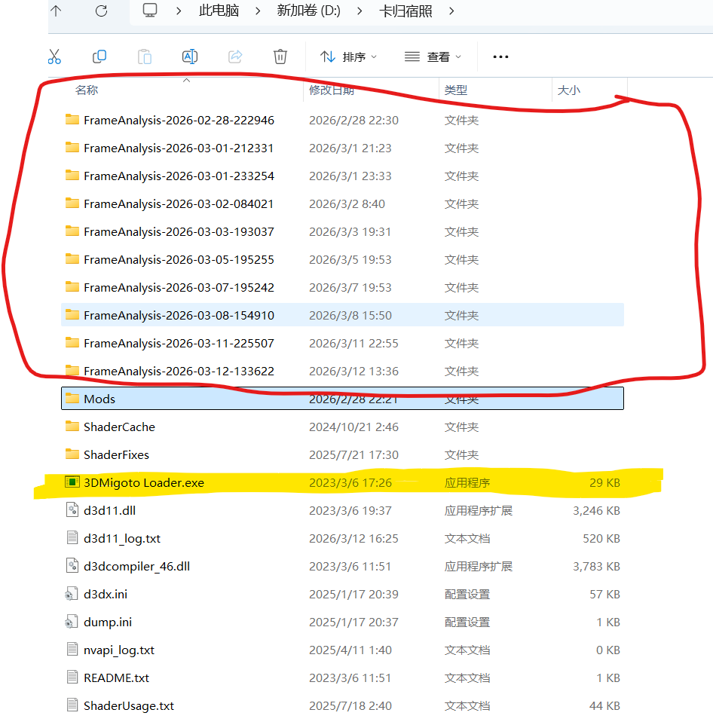
Task: Select the 3DMigoto Loader.exe file
Action: click(x=143, y=482)
